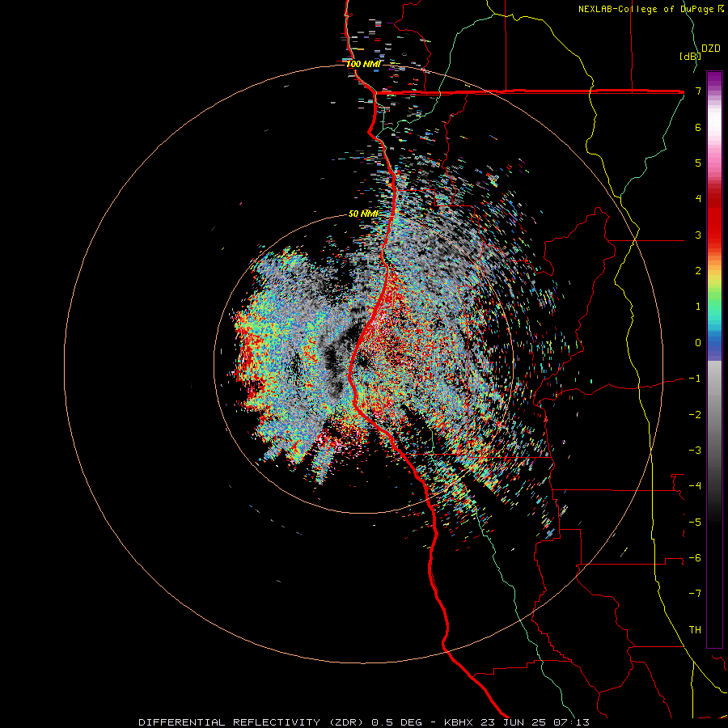Click the TH threshold label on legend
This screenshot has height=728, width=728.
pyautogui.click(x=695, y=629)
